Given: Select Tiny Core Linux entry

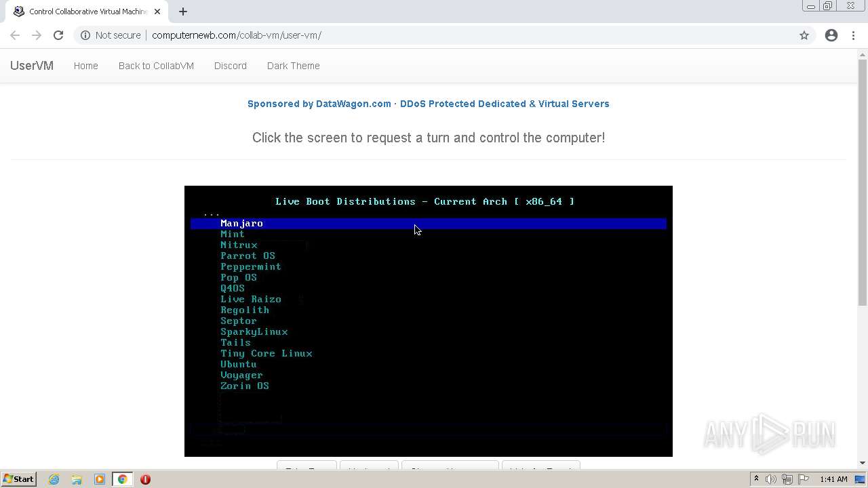Looking at the screenshot, I should click(267, 353).
